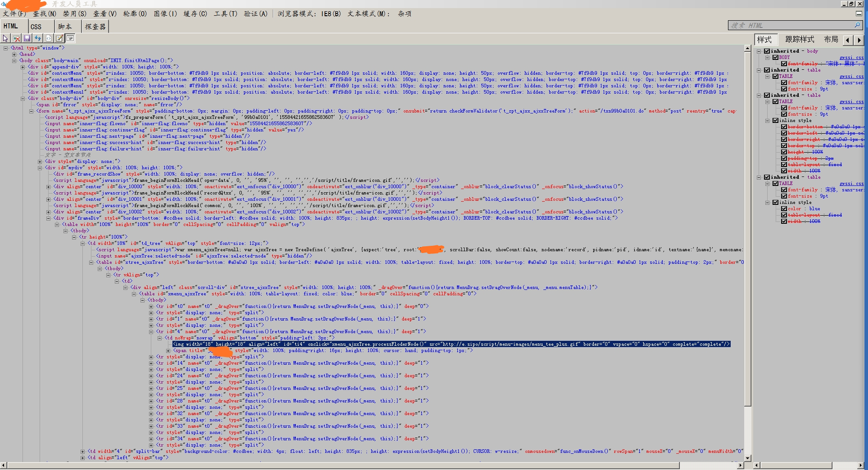
Task: Click the HTML pane vertical scrollbar track
Action: click(747, 430)
